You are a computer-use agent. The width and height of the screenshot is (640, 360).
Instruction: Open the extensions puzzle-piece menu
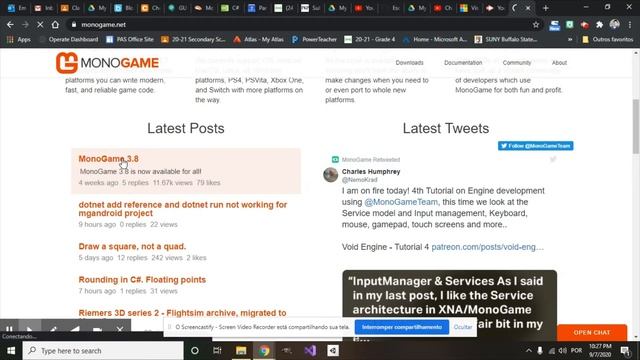599,25
